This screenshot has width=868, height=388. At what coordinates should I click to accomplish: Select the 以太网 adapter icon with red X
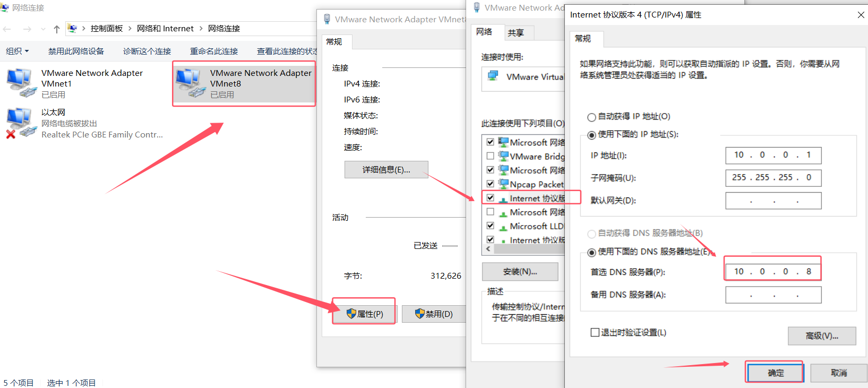(x=22, y=123)
